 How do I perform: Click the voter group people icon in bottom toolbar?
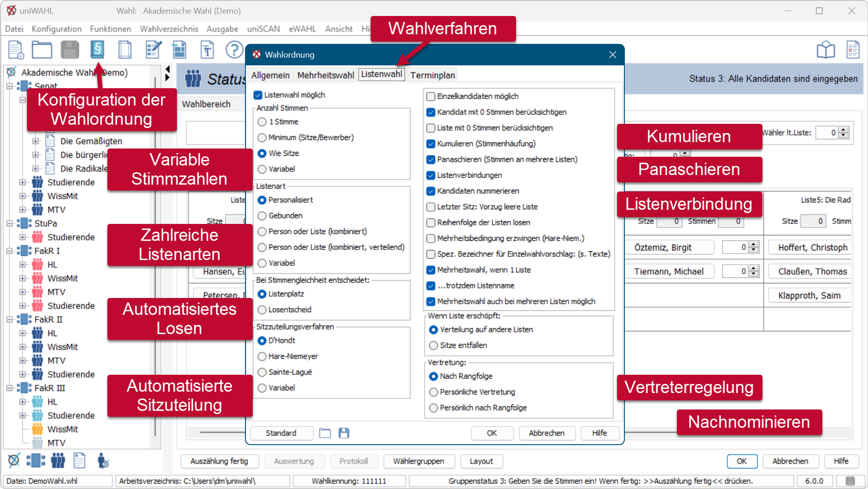[x=58, y=461]
